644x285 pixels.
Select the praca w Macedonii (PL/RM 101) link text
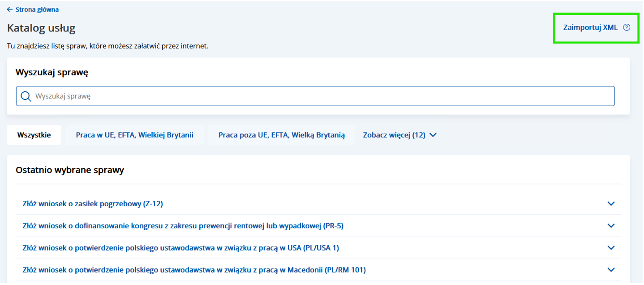pos(194,270)
